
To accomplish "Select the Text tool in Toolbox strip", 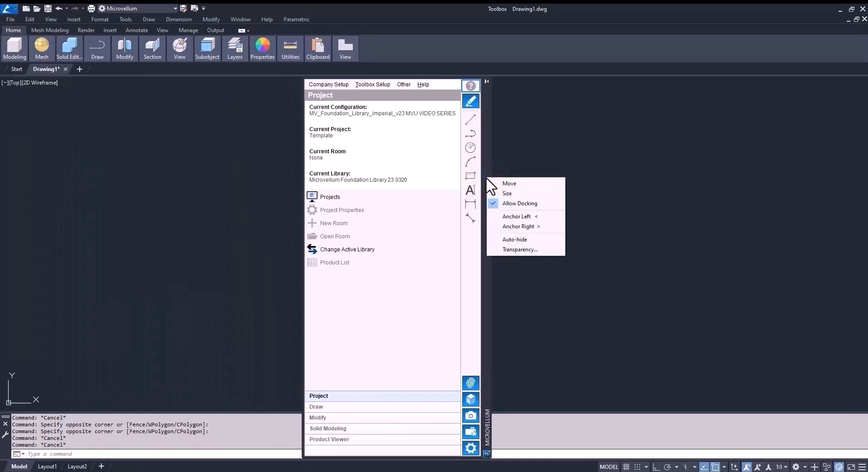I will [470, 190].
